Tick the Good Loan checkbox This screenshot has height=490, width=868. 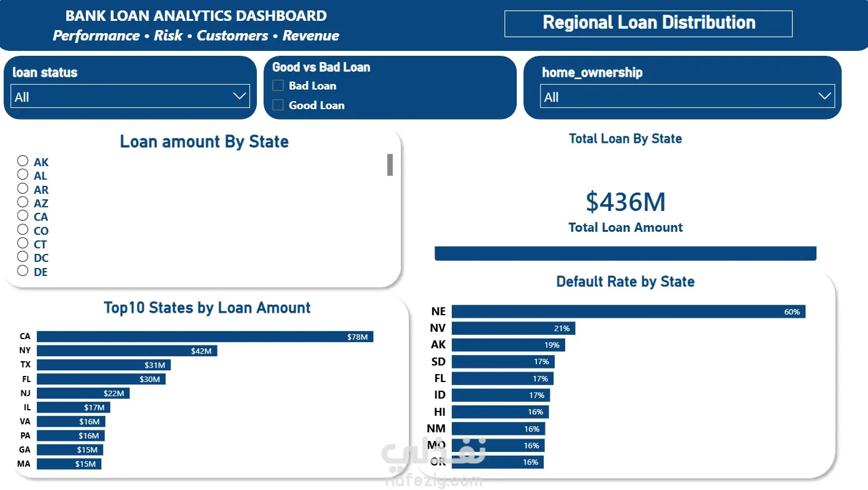point(278,105)
